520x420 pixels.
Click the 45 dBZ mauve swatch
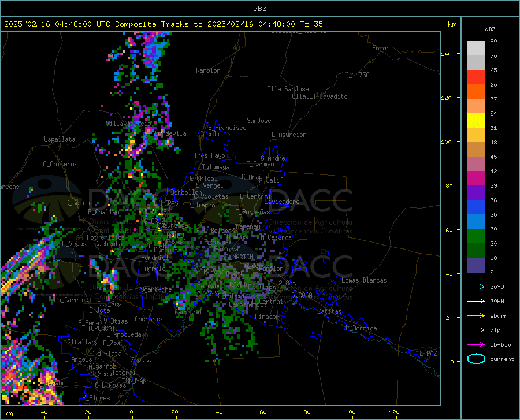(x=476, y=163)
